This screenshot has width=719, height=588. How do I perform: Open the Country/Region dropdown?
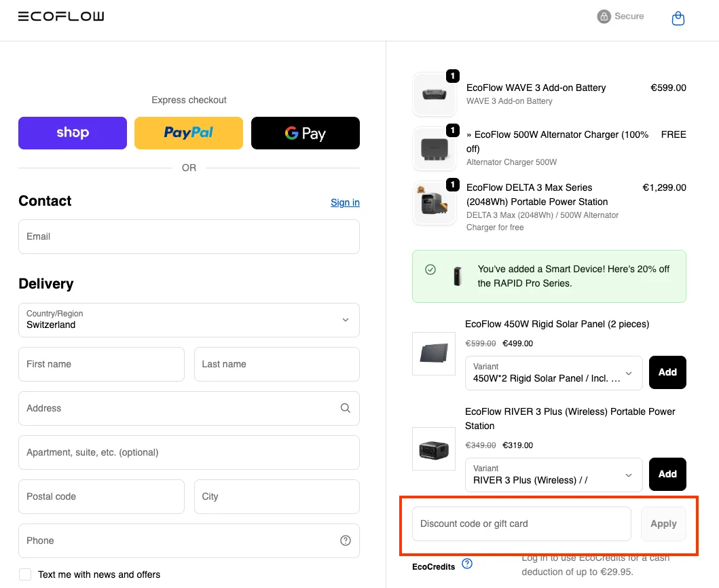[x=189, y=320]
